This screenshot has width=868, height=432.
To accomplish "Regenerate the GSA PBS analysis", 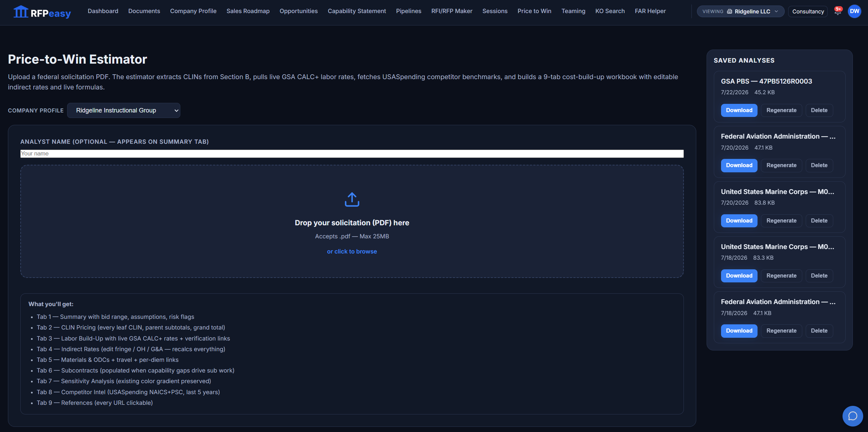I will coord(781,110).
